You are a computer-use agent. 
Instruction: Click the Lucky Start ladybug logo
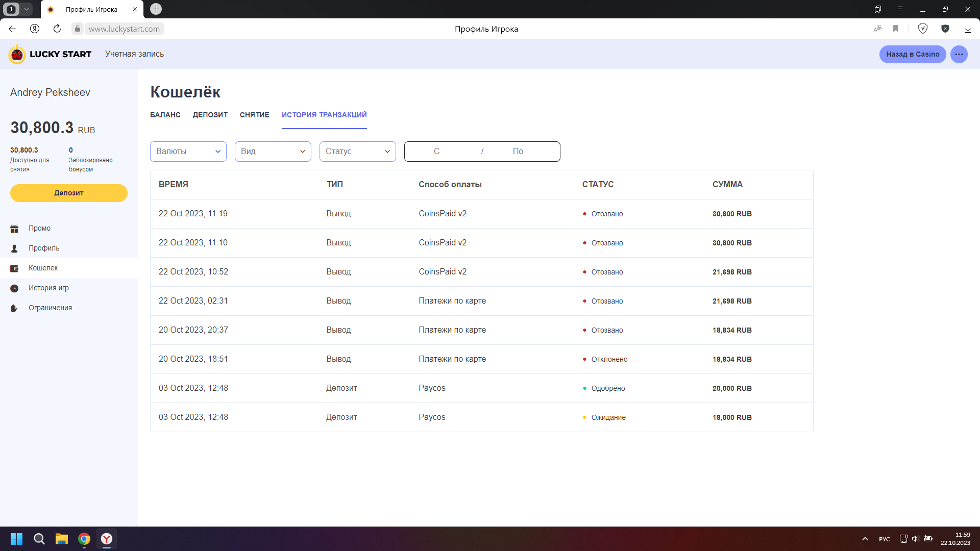coord(17,54)
